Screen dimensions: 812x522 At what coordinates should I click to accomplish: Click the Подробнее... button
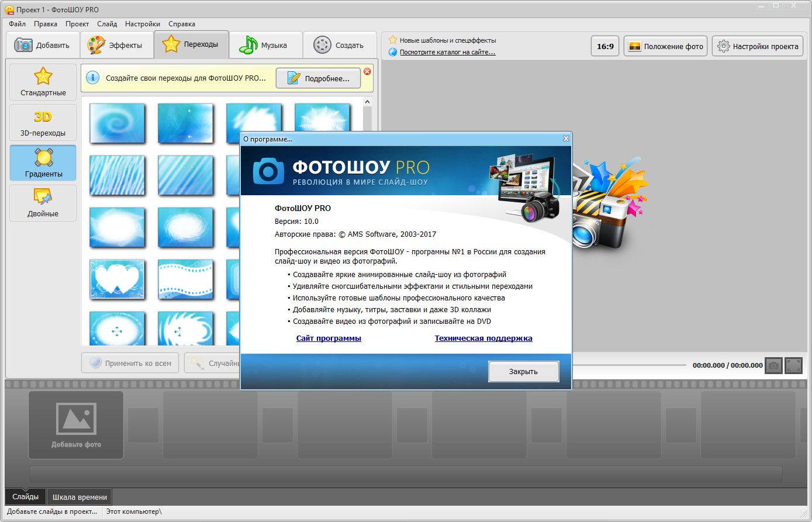click(318, 78)
